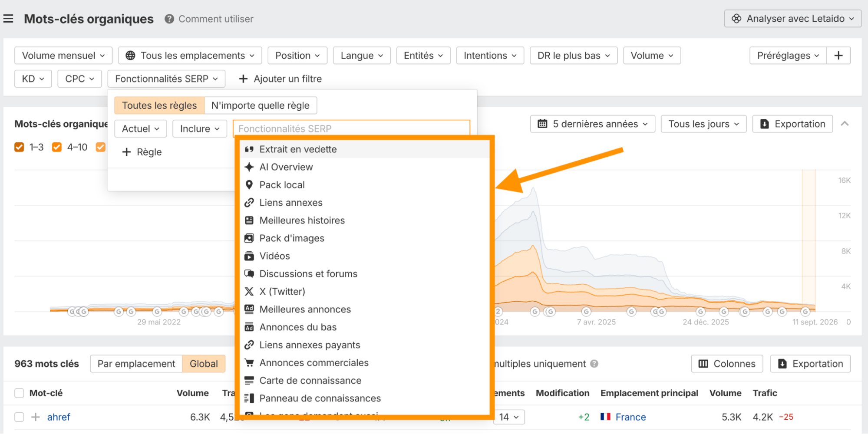
Task: Toggle the 4–10 positions checkbox
Action: point(56,147)
